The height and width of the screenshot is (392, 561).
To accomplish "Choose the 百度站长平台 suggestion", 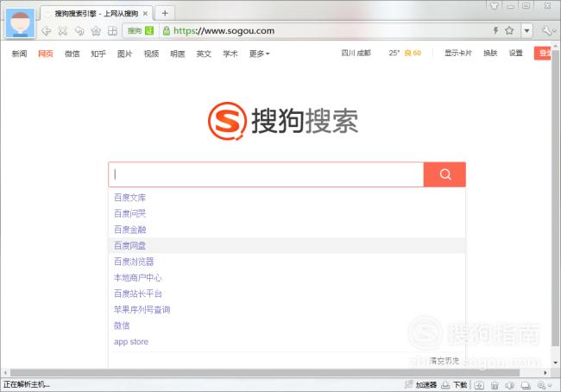I will coord(287,294).
